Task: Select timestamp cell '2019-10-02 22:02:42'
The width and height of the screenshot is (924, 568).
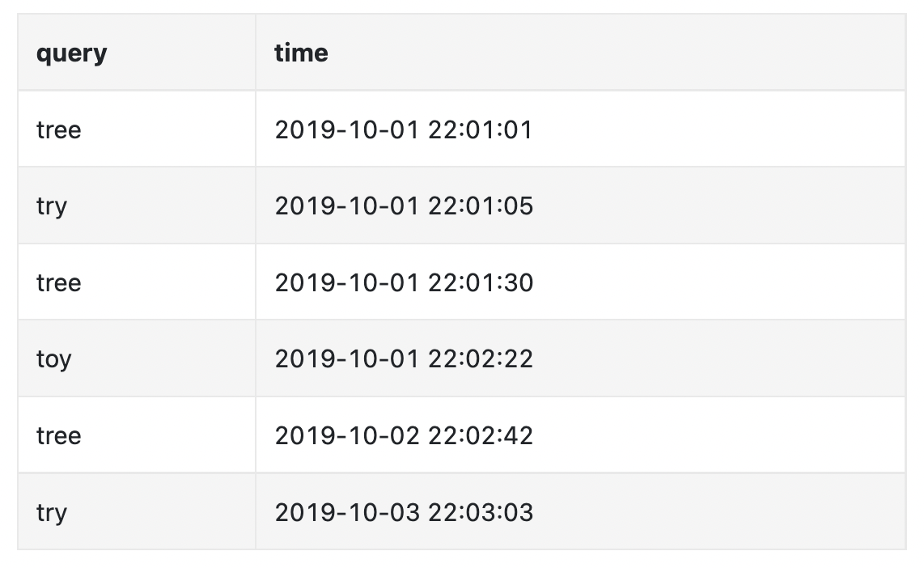Action: 404,435
